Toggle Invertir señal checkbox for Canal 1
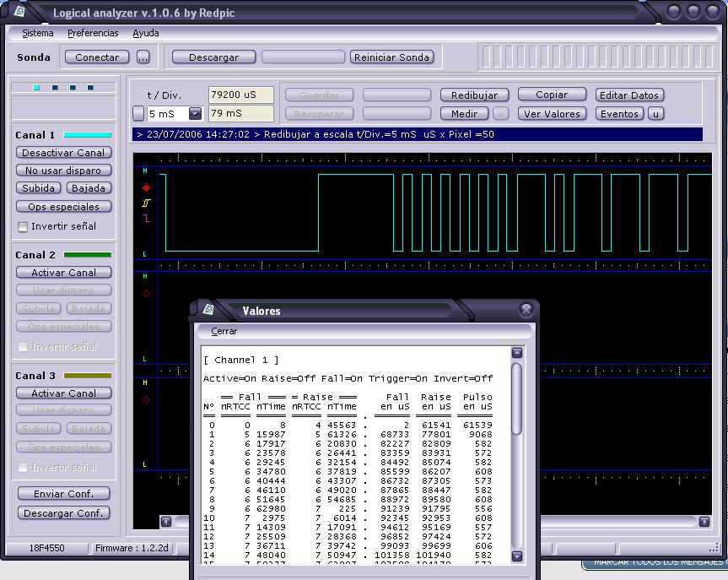This screenshot has height=580, width=728. tap(22, 227)
